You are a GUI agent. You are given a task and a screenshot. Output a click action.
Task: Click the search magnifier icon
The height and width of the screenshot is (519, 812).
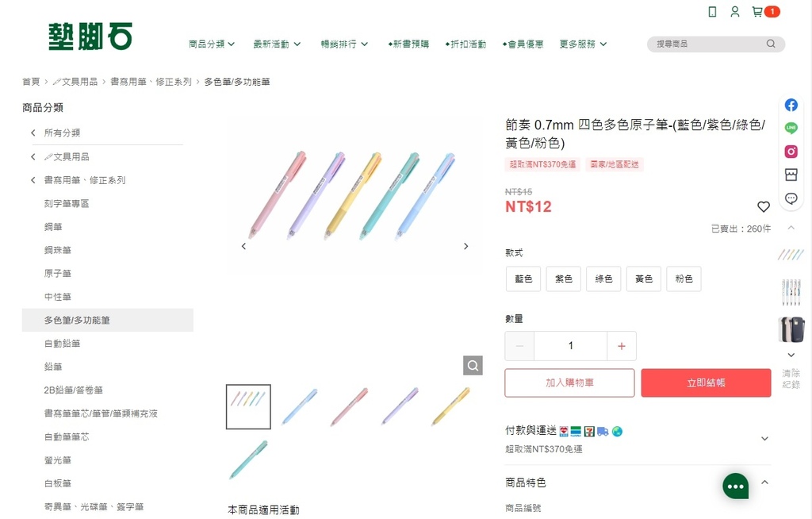771,44
